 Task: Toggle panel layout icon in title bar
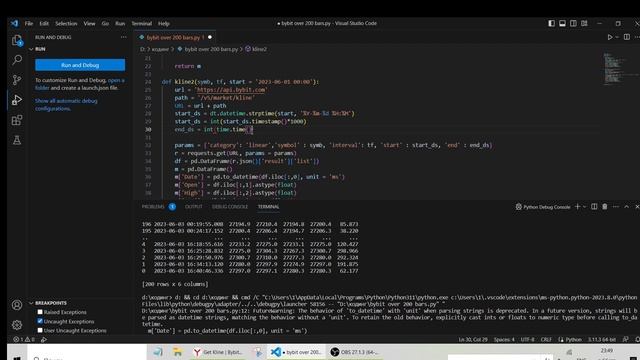click(x=562, y=23)
